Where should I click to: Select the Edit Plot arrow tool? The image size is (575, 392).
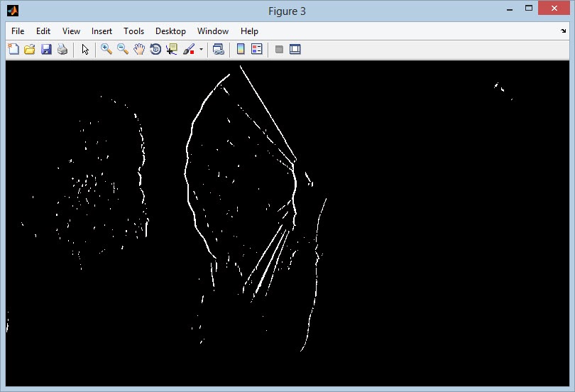(x=85, y=49)
